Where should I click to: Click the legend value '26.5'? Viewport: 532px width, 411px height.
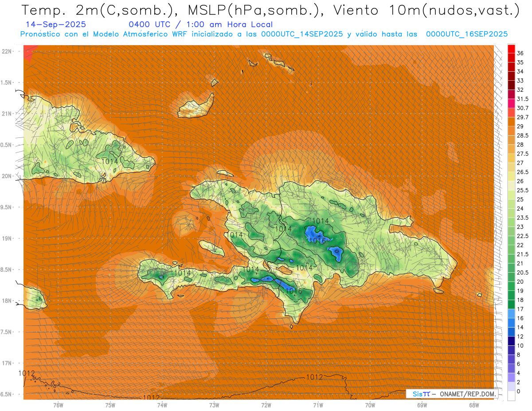523,172
